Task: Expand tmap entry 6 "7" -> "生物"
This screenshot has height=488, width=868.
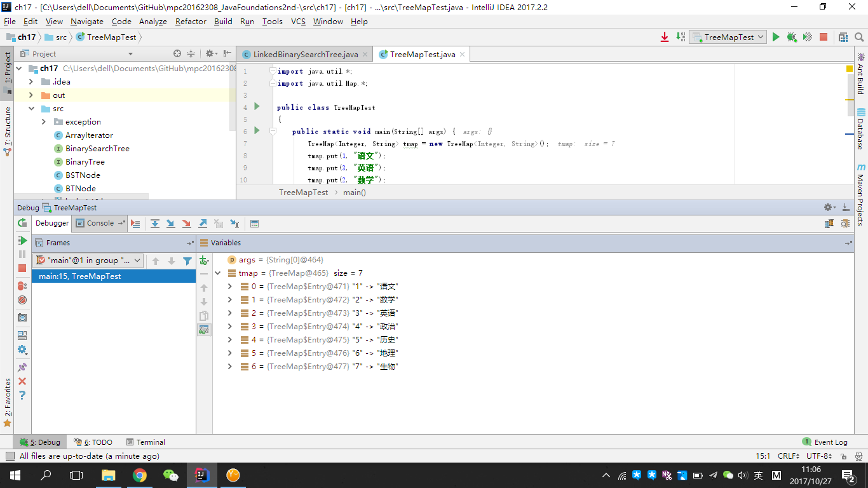Action: pyautogui.click(x=231, y=367)
